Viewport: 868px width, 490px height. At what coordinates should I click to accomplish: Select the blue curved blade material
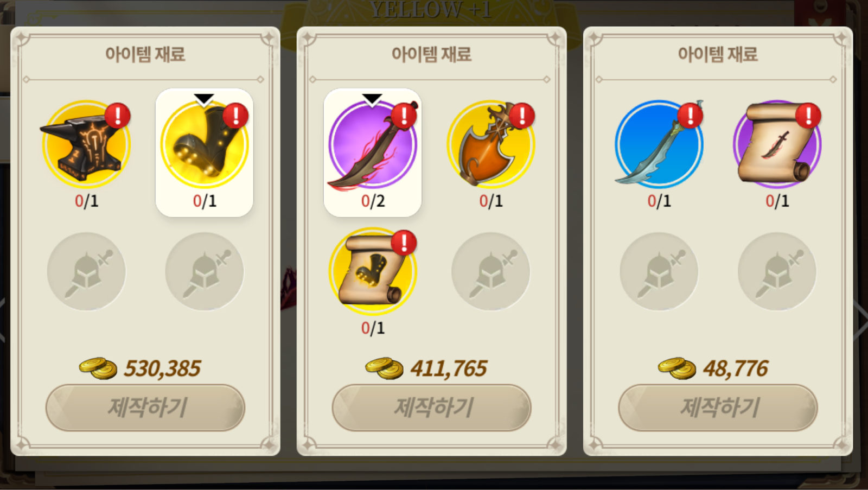coord(659,144)
